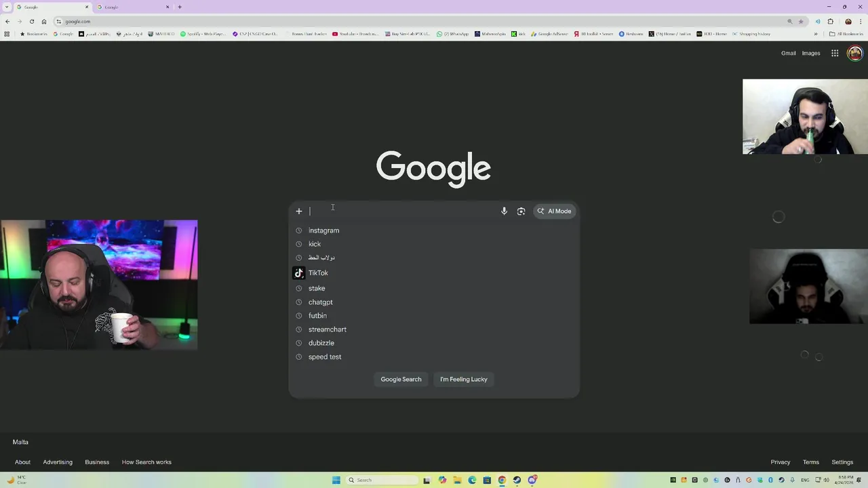
Task: Open YouTube bookmark in bookmarks bar
Action: tap(356, 34)
